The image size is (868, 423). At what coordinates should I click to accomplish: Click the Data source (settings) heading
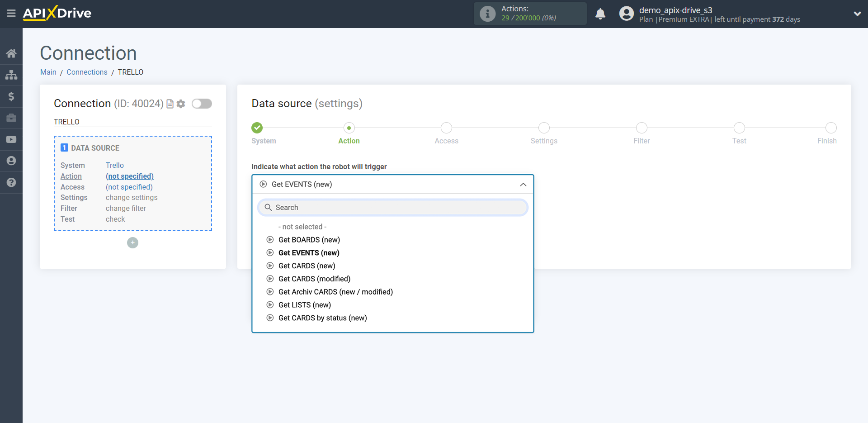click(x=307, y=104)
